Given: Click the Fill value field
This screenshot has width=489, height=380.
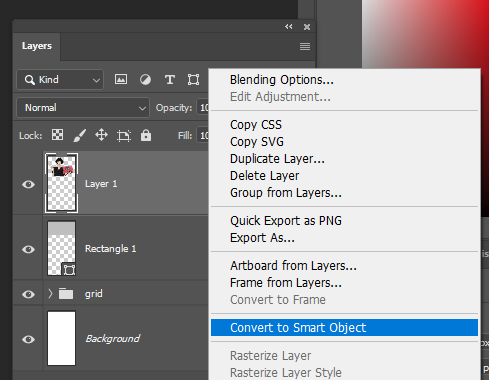Looking at the screenshot, I should [x=203, y=135].
